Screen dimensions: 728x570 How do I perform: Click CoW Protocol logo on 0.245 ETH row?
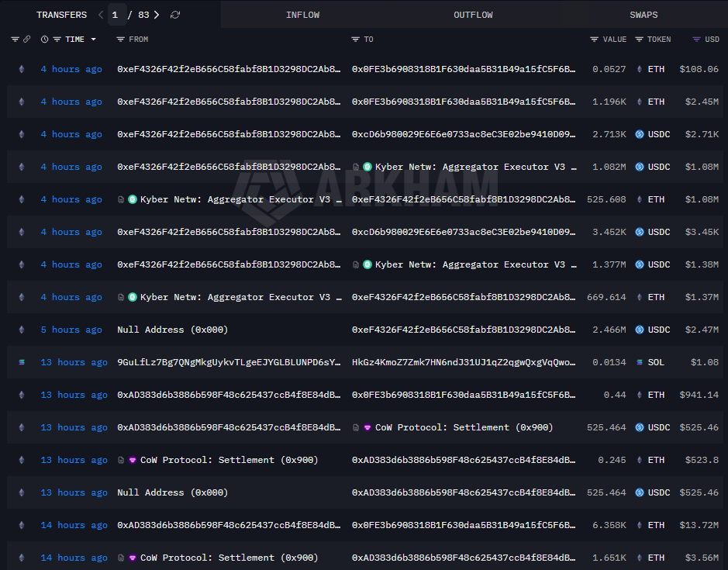[133, 460]
